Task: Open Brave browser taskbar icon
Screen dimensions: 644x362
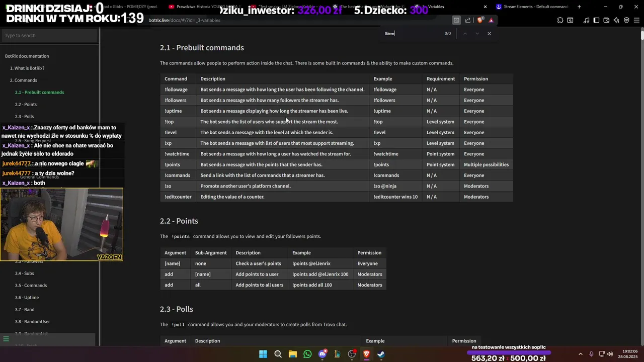Action: pyautogui.click(x=367, y=354)
